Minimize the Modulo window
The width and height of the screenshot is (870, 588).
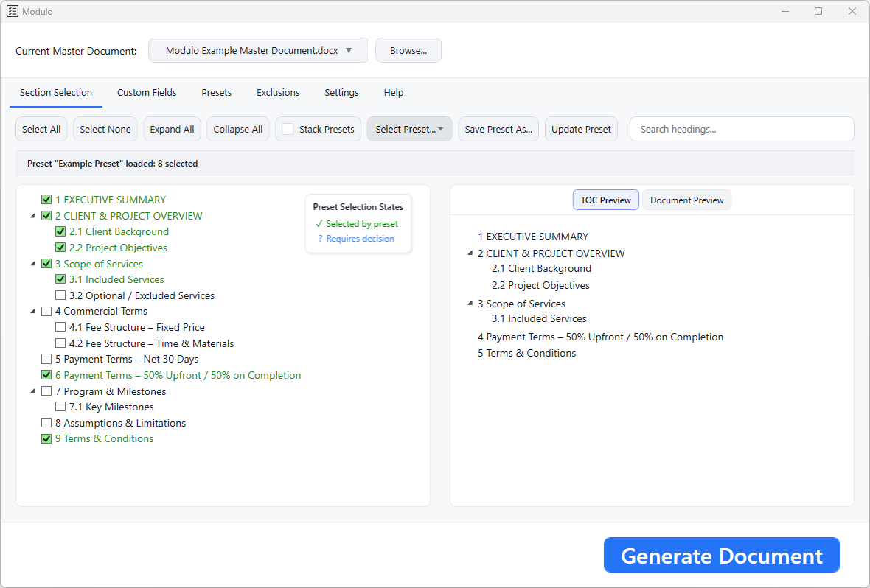(x=785, y=11)
